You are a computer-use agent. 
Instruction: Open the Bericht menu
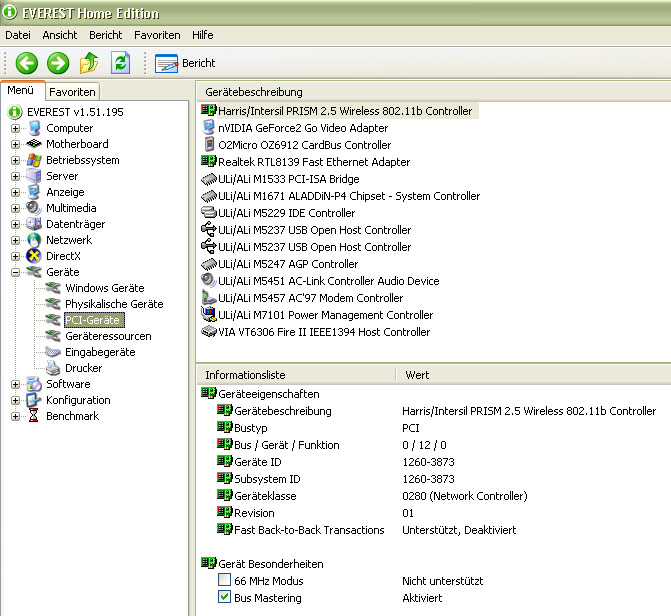coord(105,35)
